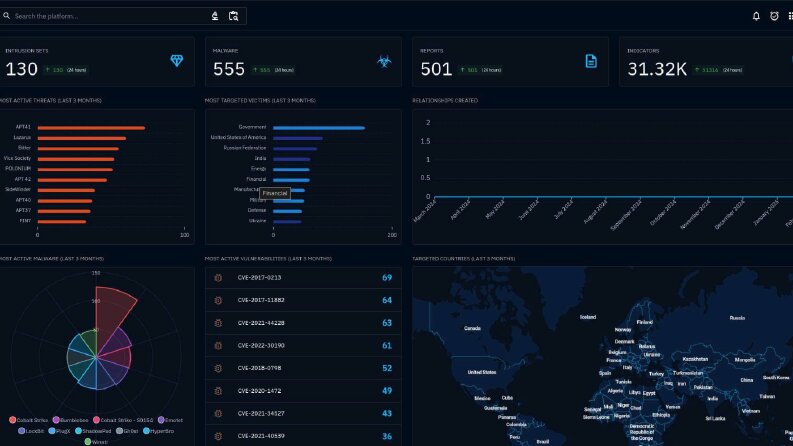Click the August 2024 label on relationships chart
Image resolution: width=793 pixels, height=446 pixels.
[x=596, y=212]
